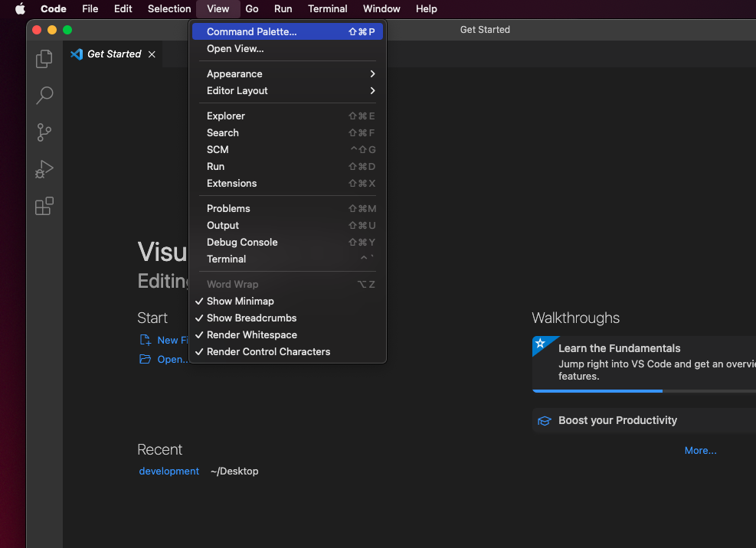The height and width of the screenshot is (548, 756).
Task: Open the Explorer icon in activity bar
Action: tap(44, 59)
